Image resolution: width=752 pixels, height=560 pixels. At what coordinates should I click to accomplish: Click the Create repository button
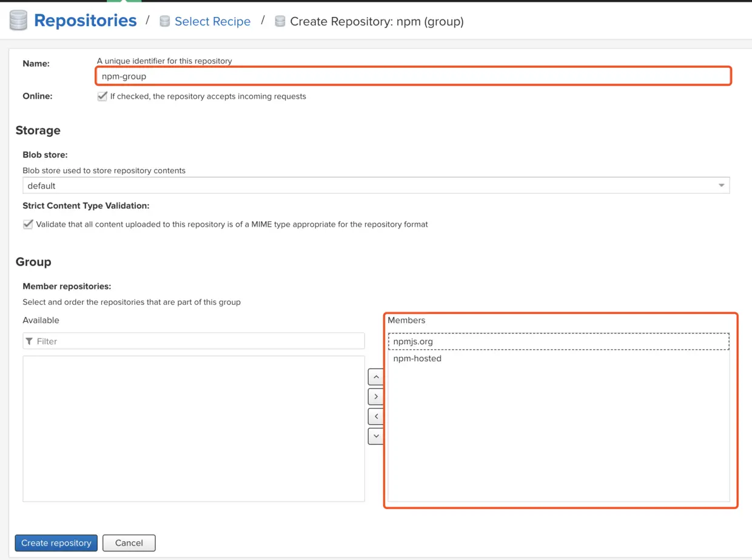(56, 543)
